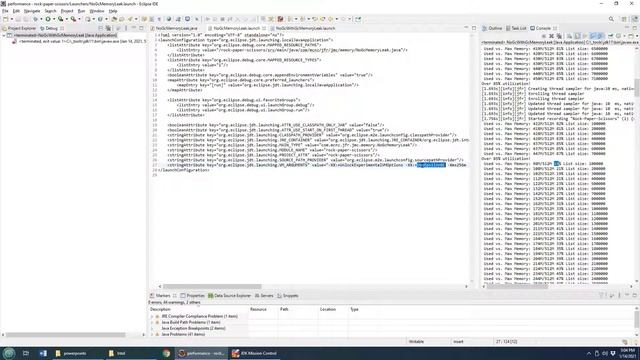Switch to the Project Explorer tab

tap(19, 28)
